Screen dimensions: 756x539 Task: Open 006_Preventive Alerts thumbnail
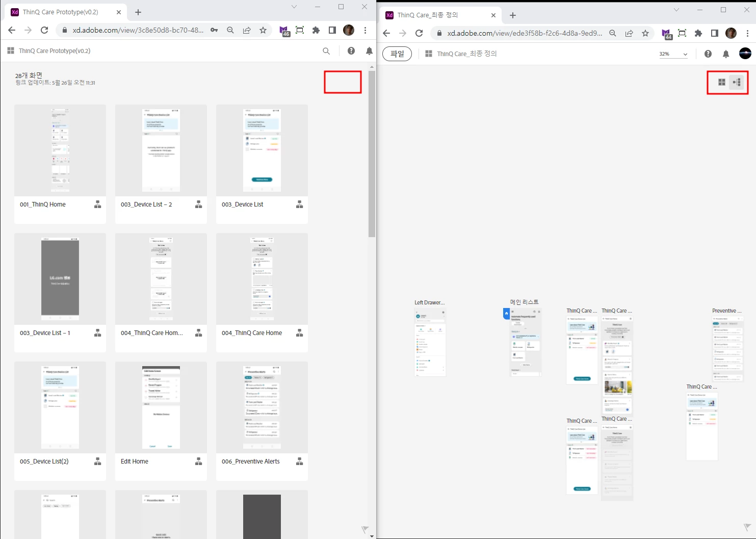[x=262, y=407]
